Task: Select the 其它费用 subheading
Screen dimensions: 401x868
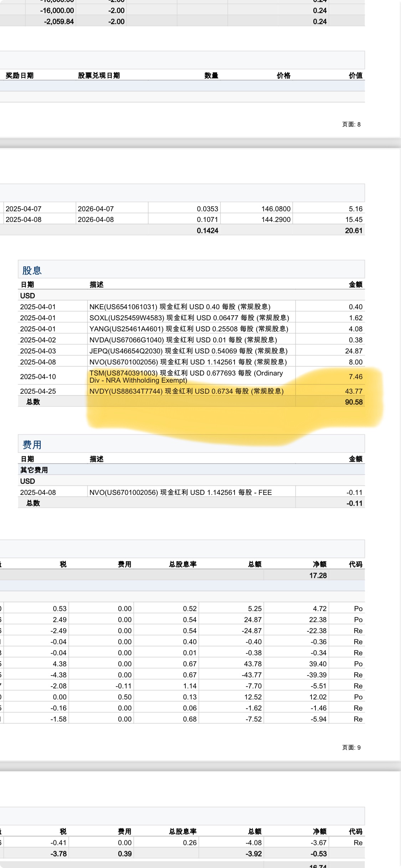Action: click(x=34, y=470)
